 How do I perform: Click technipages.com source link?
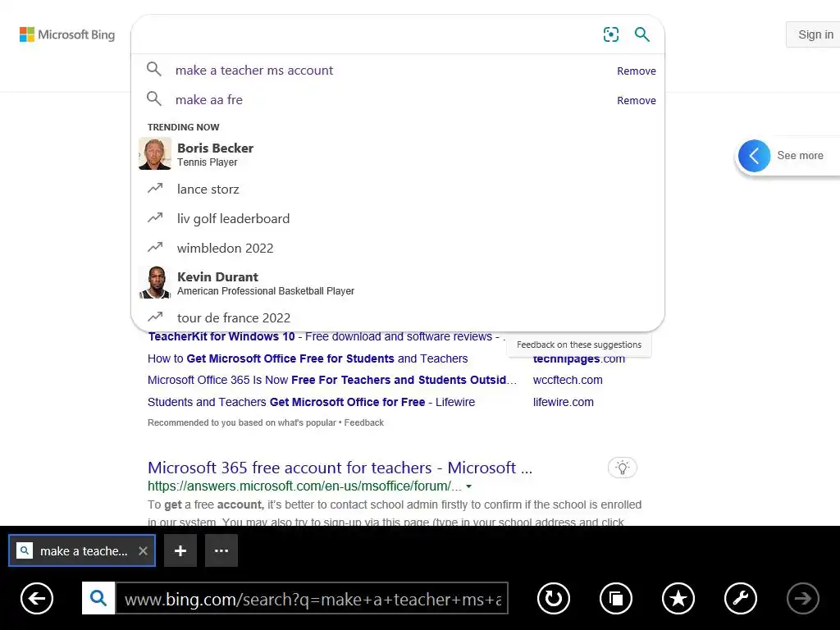[578, 359]
